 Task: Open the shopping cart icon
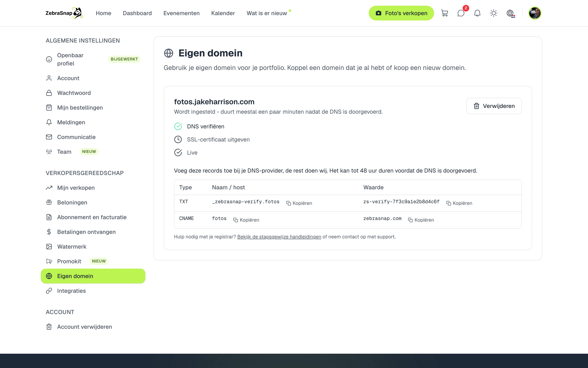[444, 13]
